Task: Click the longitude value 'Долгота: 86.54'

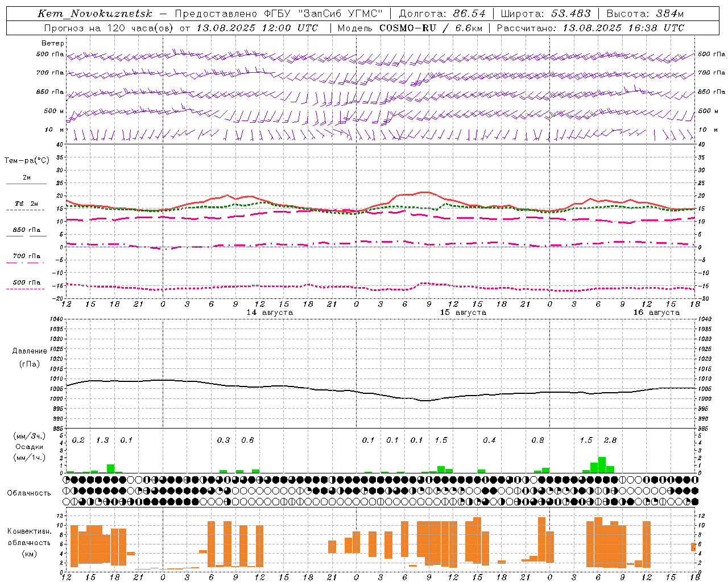Action: coord(442,14)
